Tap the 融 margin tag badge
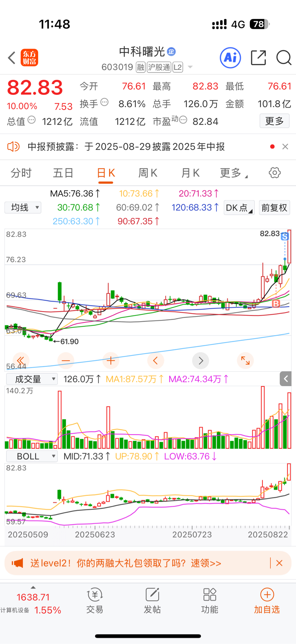Viewport: 296px width, 644px height. (x=141, y=67)
